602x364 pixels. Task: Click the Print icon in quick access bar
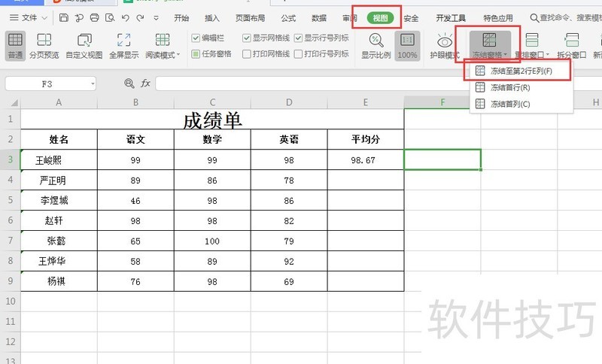(95, 17)
